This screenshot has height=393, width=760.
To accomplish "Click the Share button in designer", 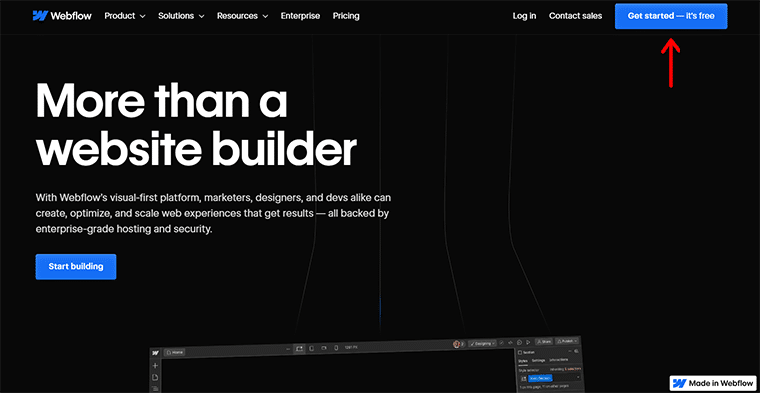I will tap(544, 342).
